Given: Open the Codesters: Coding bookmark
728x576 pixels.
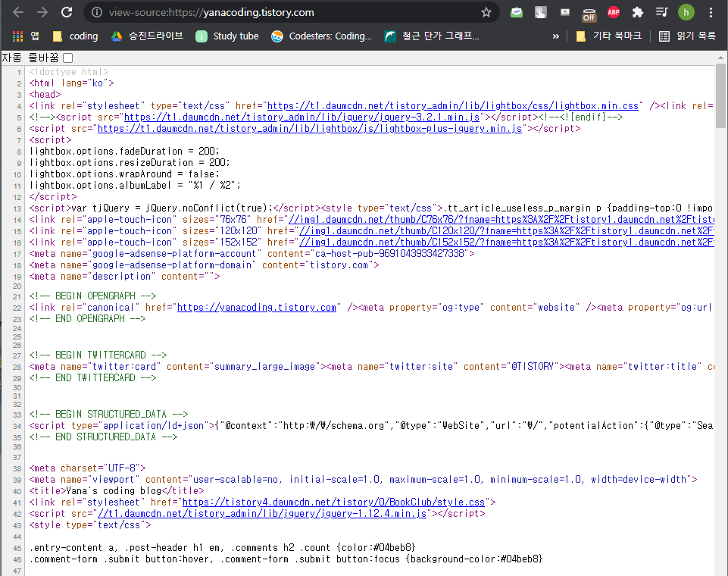Looking at the screenshot, I should (x=322, y=36).
